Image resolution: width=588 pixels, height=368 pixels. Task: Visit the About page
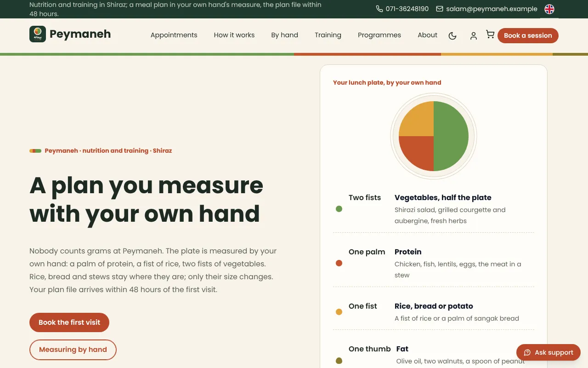(427, 35)
